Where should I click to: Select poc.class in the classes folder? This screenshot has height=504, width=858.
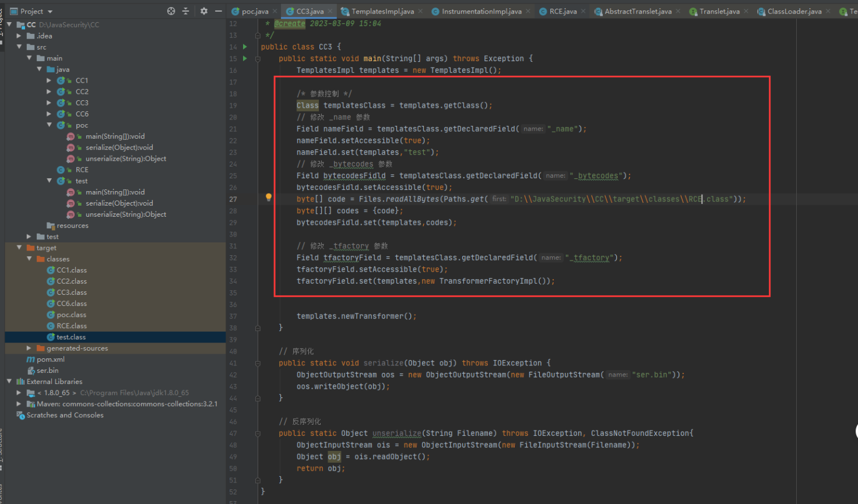coord(71,315)
